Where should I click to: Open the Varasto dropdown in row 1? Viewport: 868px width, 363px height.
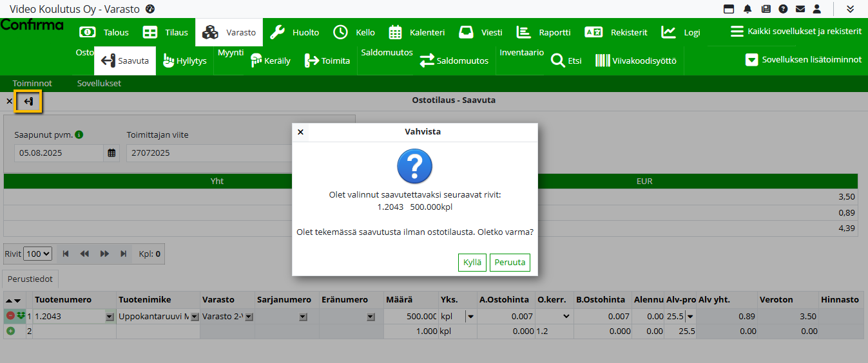pyautogui.click(x=249, y=317)
